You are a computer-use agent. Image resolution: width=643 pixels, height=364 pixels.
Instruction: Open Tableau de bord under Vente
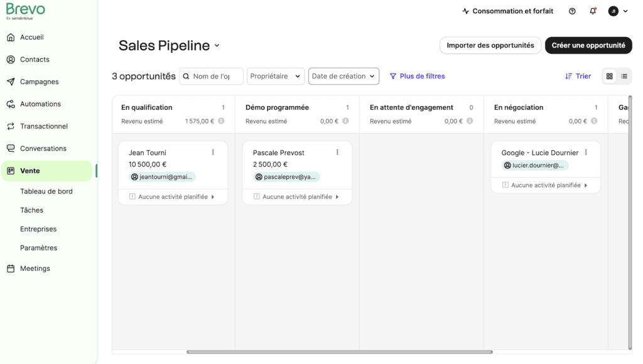[x=46, y=191]
